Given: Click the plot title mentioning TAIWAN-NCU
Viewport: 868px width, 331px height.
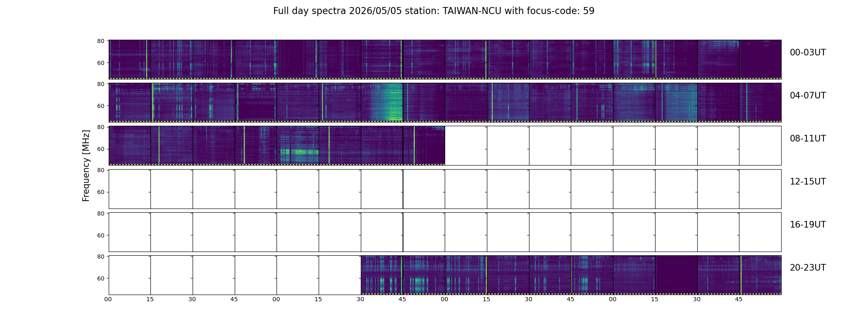Looking at the screenshot, I should pos(434,11).
